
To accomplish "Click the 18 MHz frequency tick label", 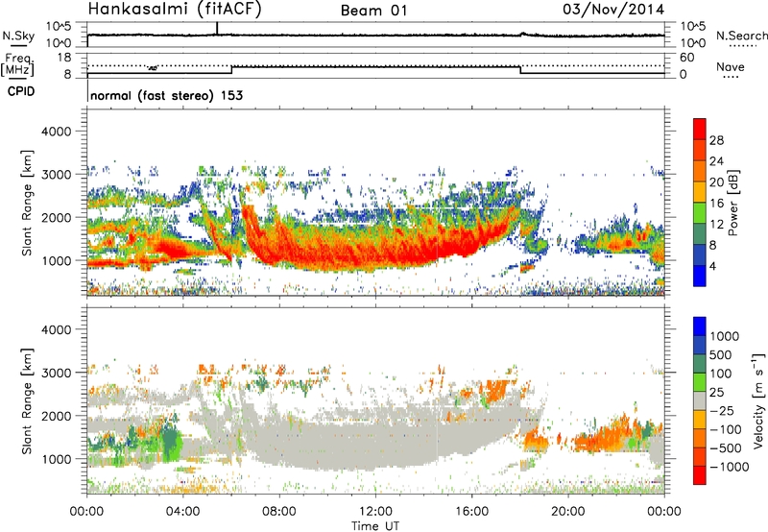I will tap(63, 58).
